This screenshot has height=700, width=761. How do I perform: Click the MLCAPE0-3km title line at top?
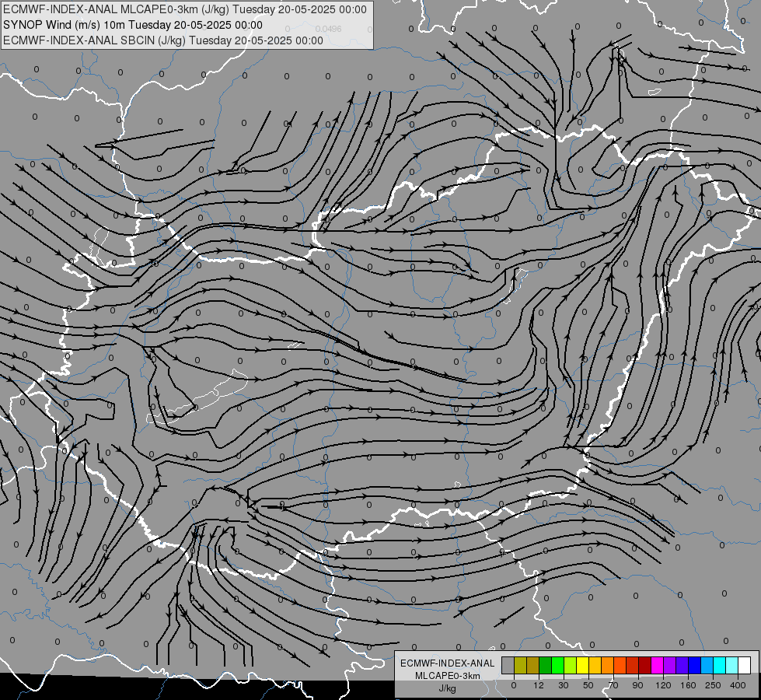coord(185,9)
